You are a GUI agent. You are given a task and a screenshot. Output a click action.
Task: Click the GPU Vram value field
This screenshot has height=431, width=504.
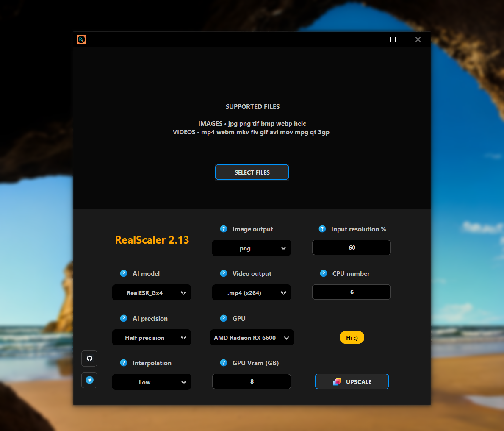[x=251, y=381]
